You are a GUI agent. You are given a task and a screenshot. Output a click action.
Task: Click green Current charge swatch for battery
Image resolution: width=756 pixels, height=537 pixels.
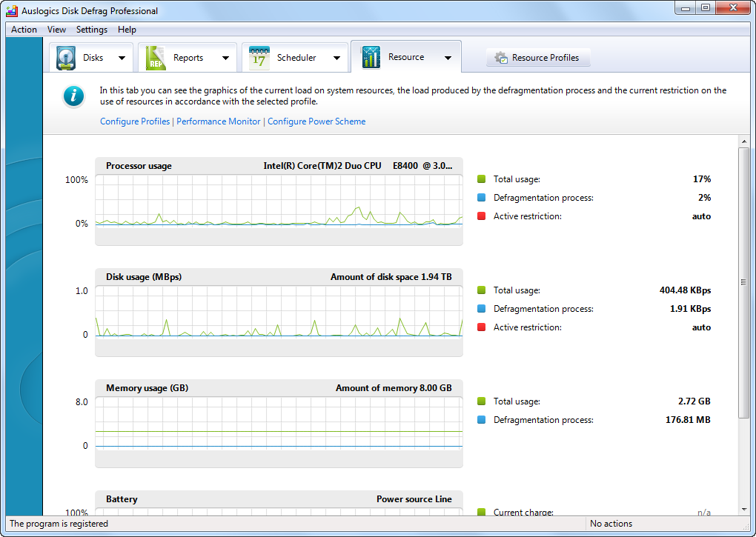pyautogui.click(x=481, y=512)
